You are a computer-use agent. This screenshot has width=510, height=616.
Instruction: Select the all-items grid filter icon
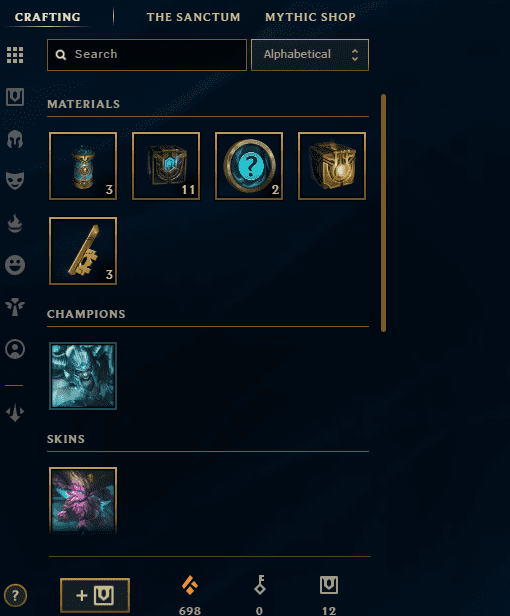point(15,55)
